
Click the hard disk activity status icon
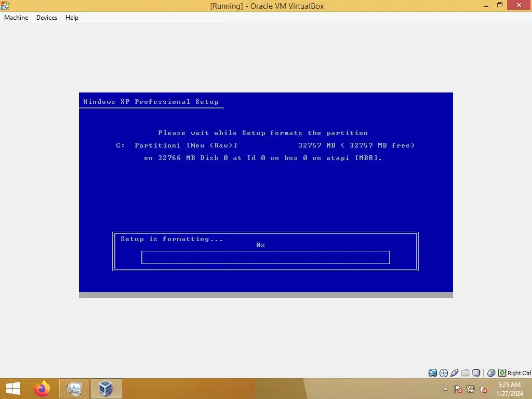(433, 373)
